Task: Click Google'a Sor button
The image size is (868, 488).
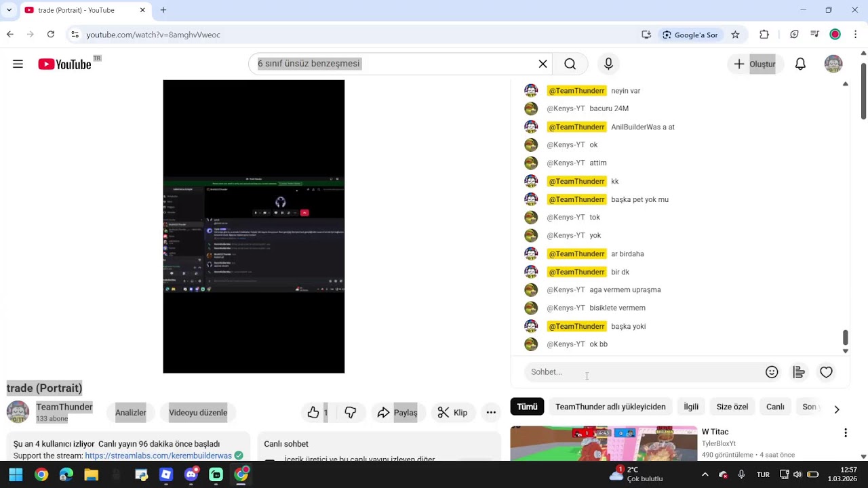Action: 690,35
